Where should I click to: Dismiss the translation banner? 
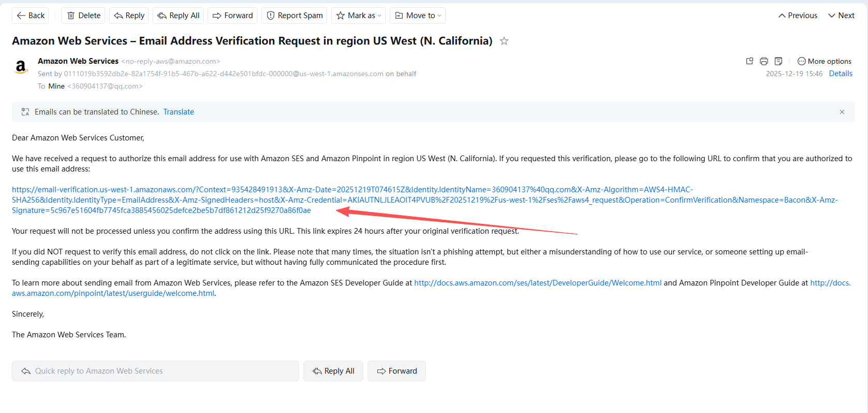coord(842,112)
